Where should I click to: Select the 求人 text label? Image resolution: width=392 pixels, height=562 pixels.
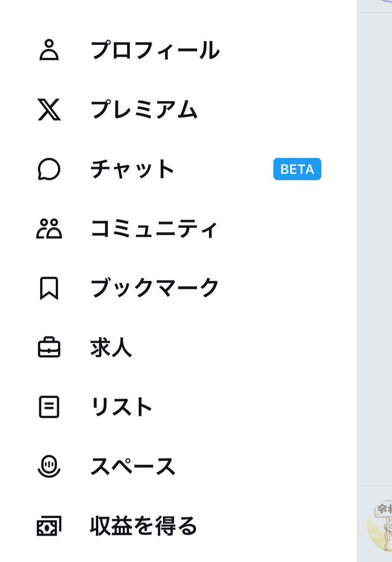(111, 348)
